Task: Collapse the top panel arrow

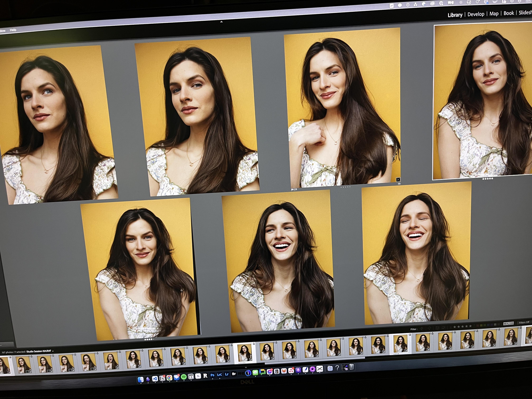Action: [x=222, y=22]
